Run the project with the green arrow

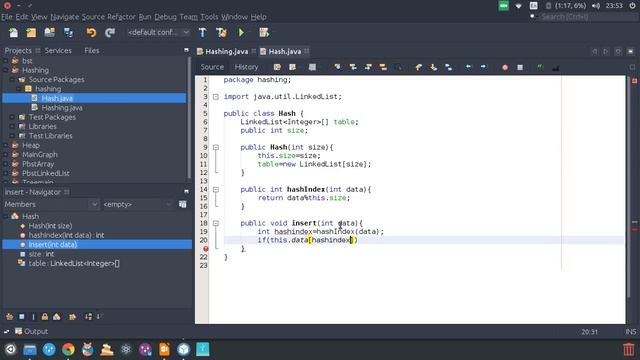click(x=241, y=33)
